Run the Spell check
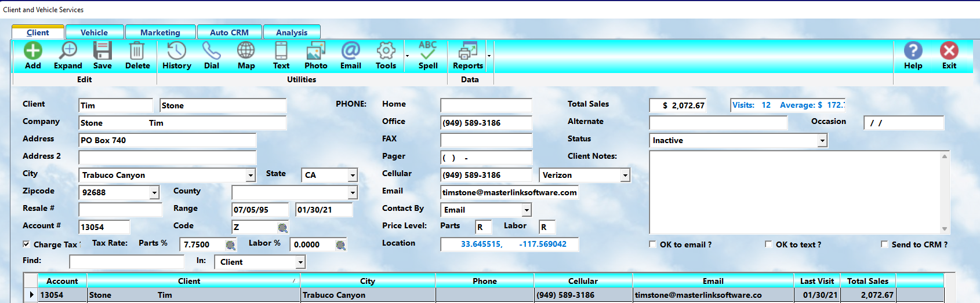 [428, 56]
